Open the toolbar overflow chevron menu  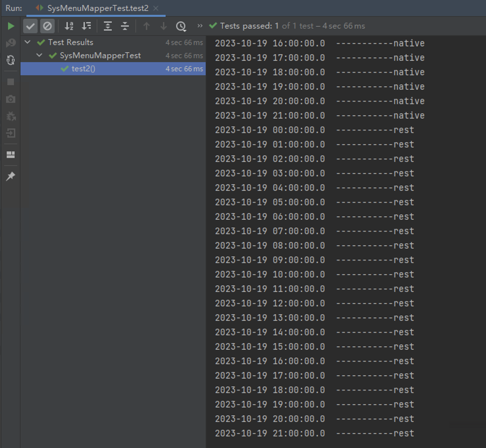[199, 26]
